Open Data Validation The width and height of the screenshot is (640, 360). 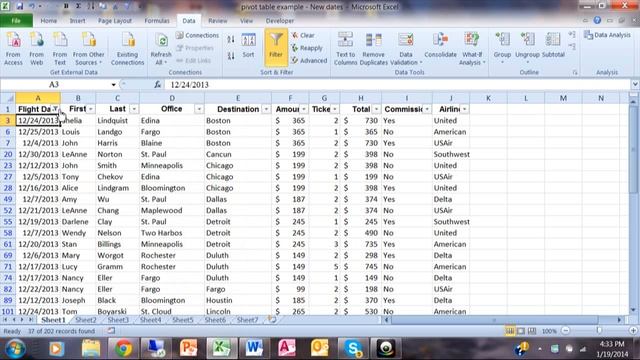pyautogui.click(x=406, y=49)
